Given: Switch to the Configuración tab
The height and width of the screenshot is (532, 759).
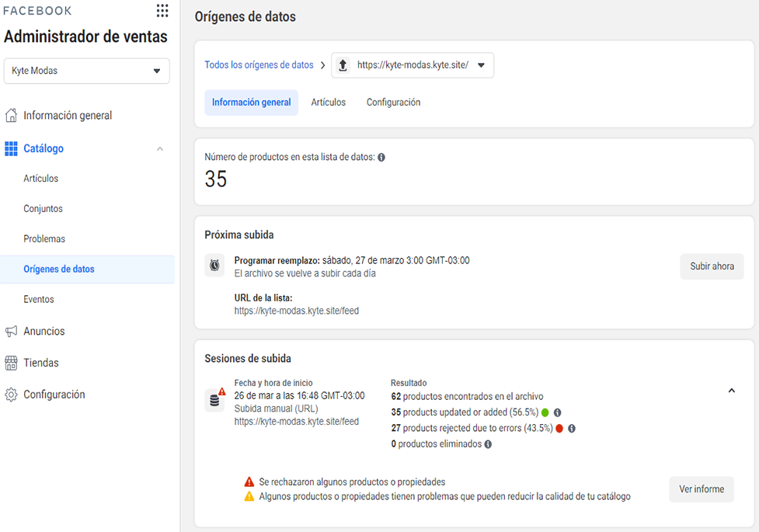Looking at the screenshot, I should pos(394,103).
